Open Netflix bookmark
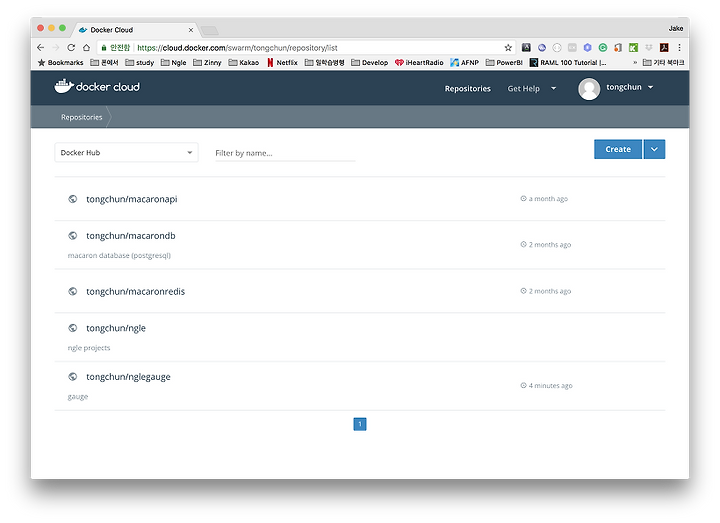720x523 pixels. point(282,62)
